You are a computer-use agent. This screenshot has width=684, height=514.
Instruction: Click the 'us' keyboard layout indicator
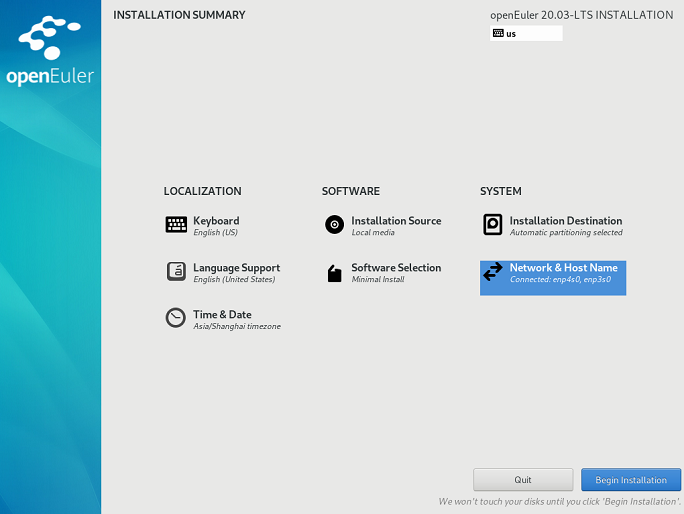click(x=512, y=33)
